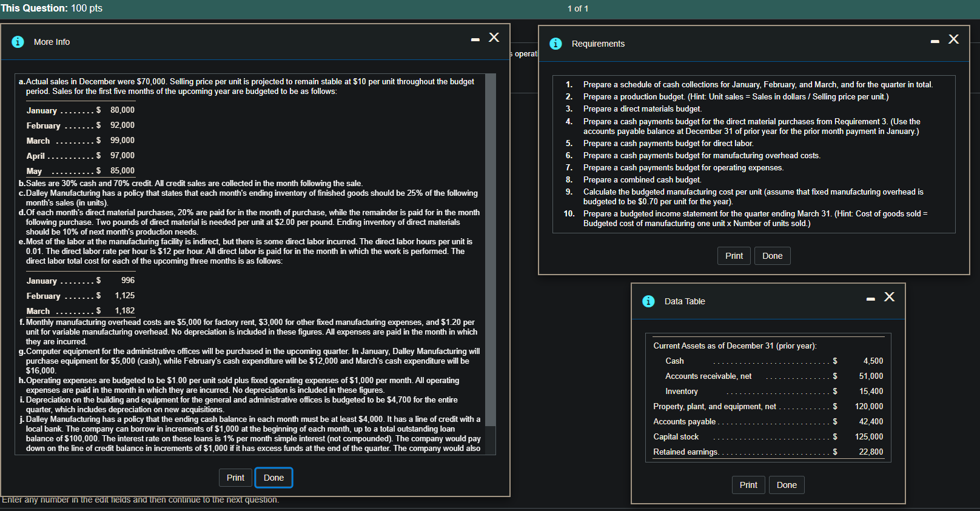This screenshot has width=980, height=511.
Task: Click the Requirements dialog title
Action: 598,44
